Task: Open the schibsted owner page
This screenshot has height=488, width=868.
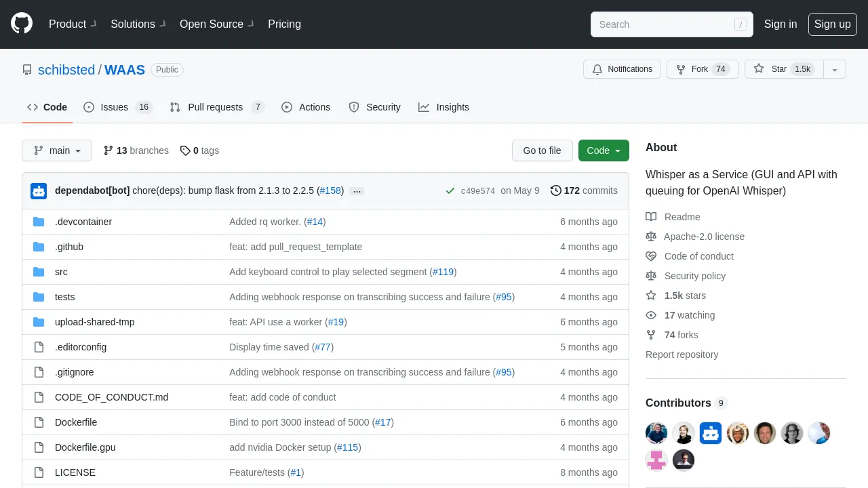Action: 66,70
